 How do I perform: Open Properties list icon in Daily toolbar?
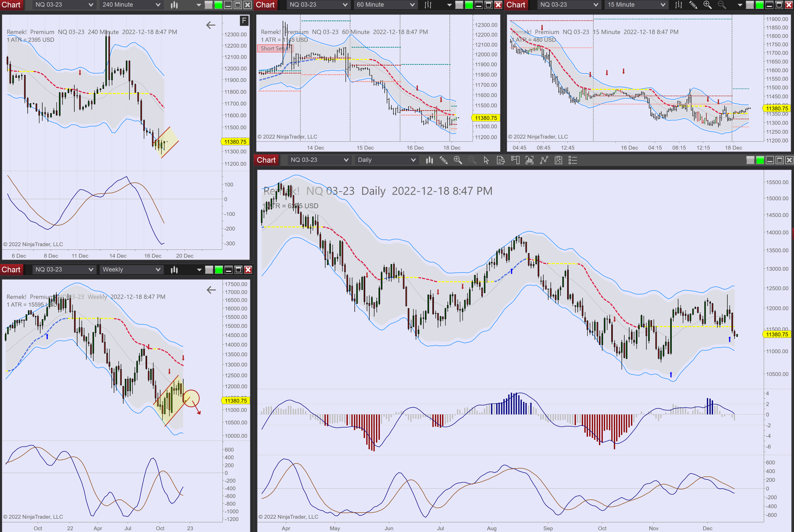tap(573, 160)
